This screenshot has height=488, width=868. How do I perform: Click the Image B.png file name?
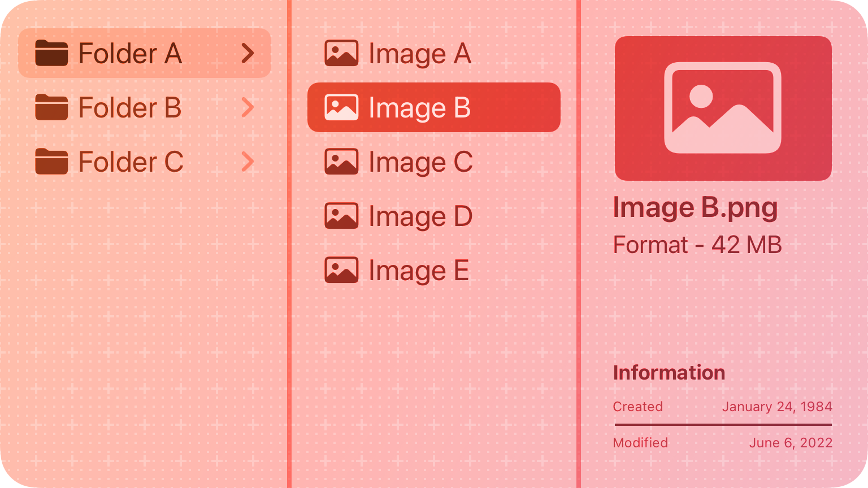[x=696, y=208]
